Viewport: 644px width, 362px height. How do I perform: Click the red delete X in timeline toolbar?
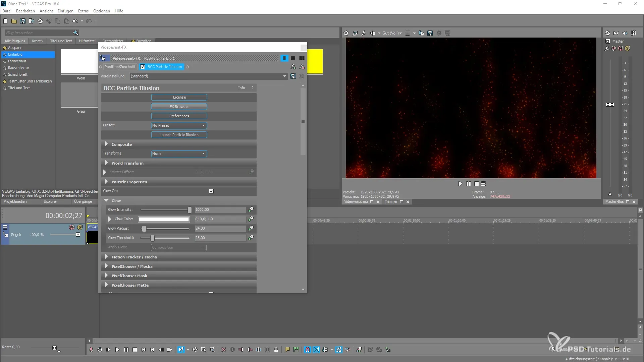[224, 350]
